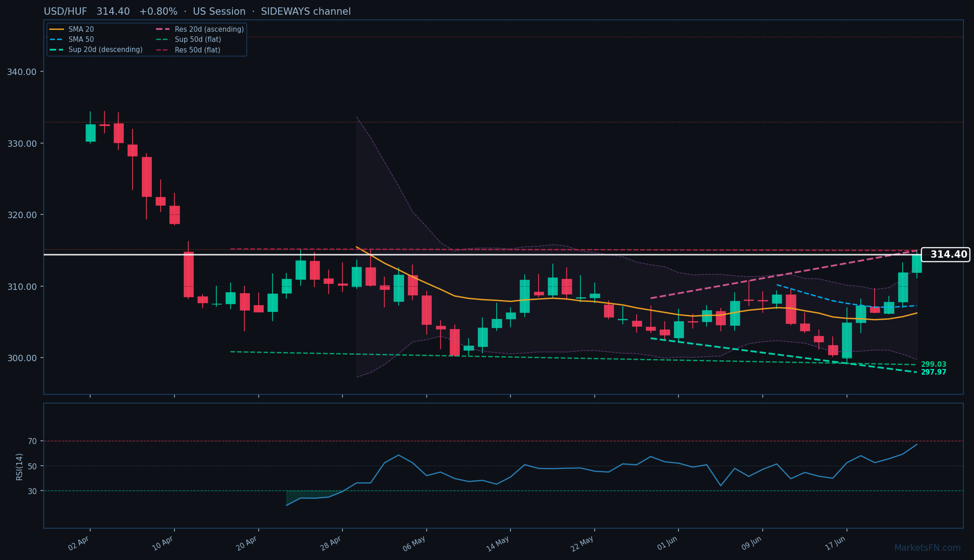
Task: Click the RSI 50 midline label
Action: click(x=32, y=466)
